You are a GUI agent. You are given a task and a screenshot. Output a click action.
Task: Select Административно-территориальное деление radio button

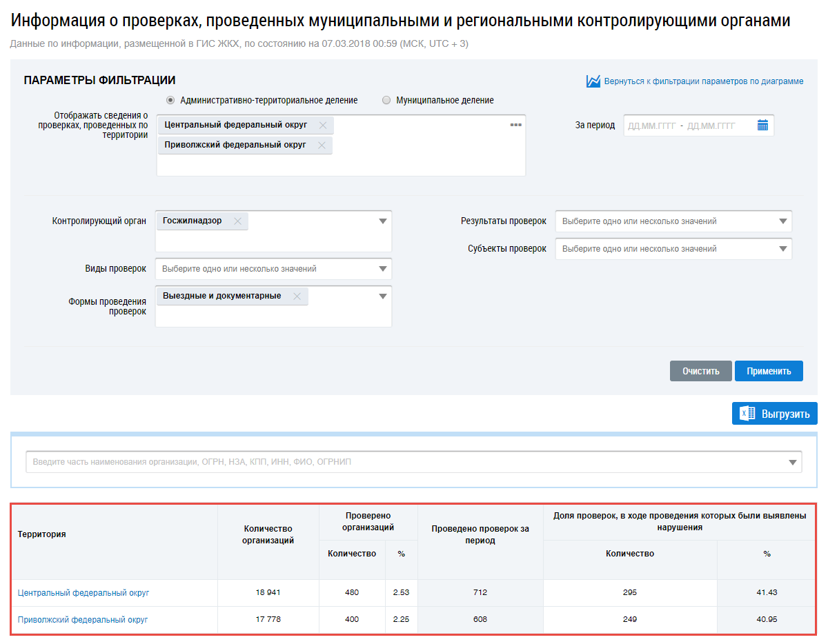(170, 100)
